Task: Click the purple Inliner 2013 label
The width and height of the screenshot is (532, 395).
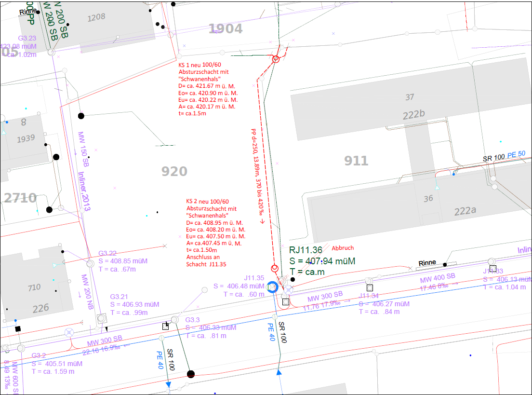Action: 83,188
